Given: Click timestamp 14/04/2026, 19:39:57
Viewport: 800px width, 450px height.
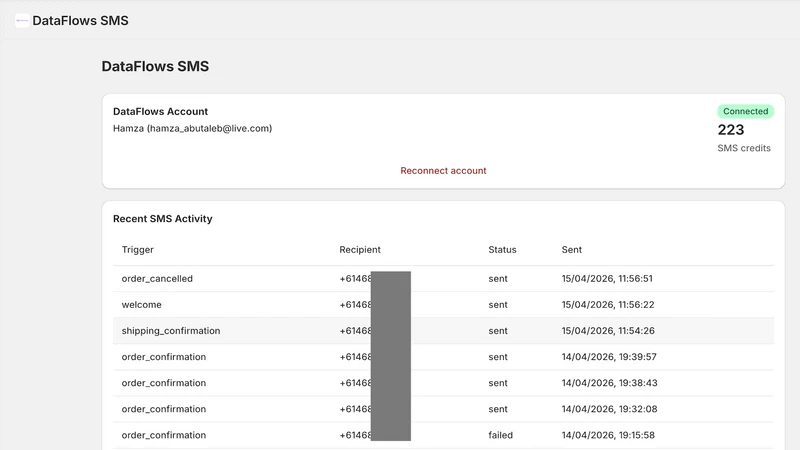Looking at the screenshot, I should (x=609, y=357).
